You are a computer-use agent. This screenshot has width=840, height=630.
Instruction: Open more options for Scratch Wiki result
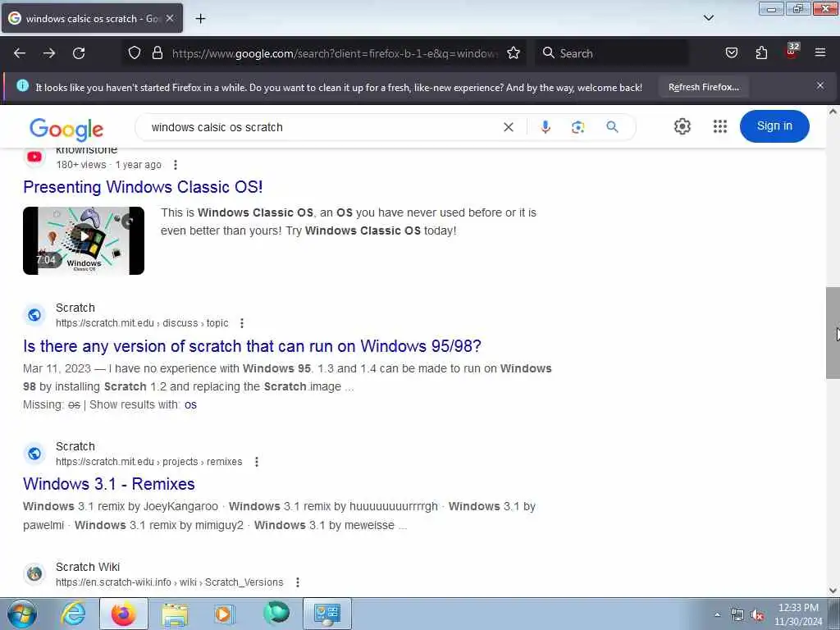tap(297, 582)
